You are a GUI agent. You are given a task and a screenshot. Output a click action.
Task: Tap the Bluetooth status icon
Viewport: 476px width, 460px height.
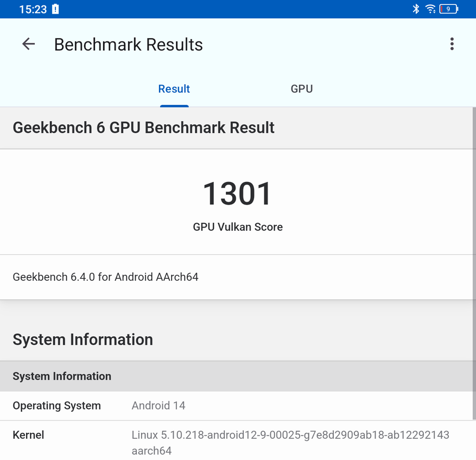coord(416,9)
